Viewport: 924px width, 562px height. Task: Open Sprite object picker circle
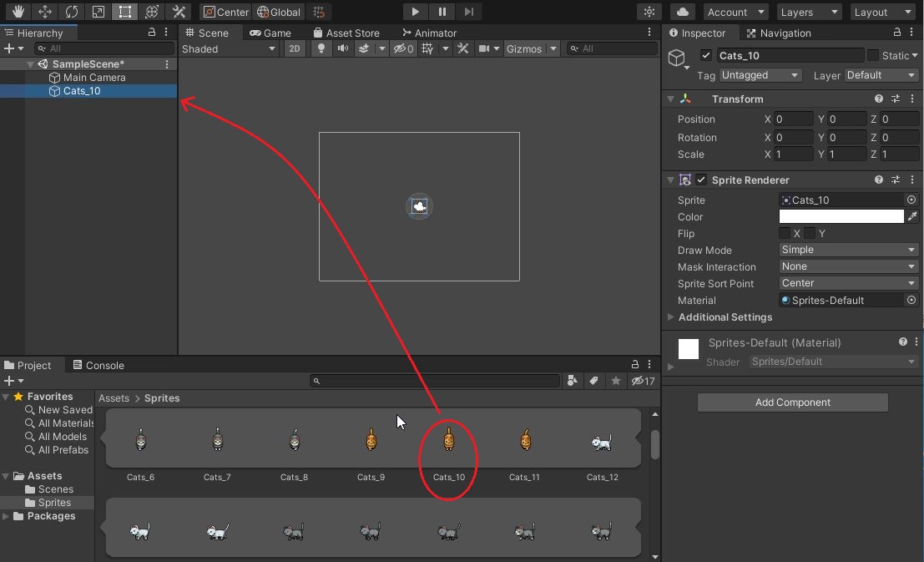tap(911, 200)
